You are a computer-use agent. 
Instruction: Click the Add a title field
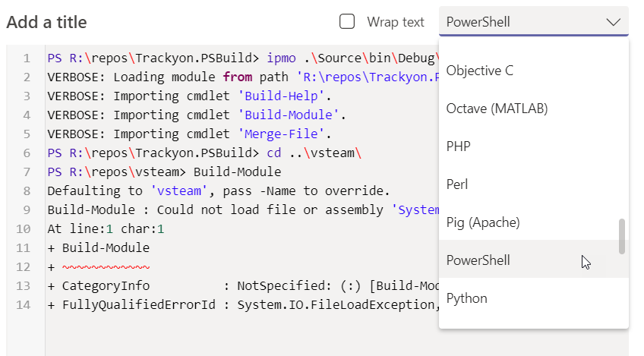[x=46, y=22]
